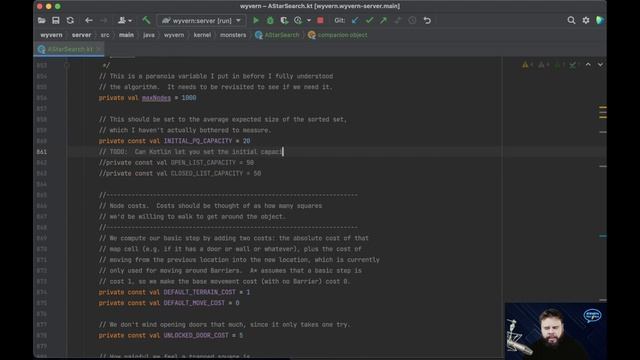Click INITIAL_PQ_CAPACITY constant name

[198, 141]
